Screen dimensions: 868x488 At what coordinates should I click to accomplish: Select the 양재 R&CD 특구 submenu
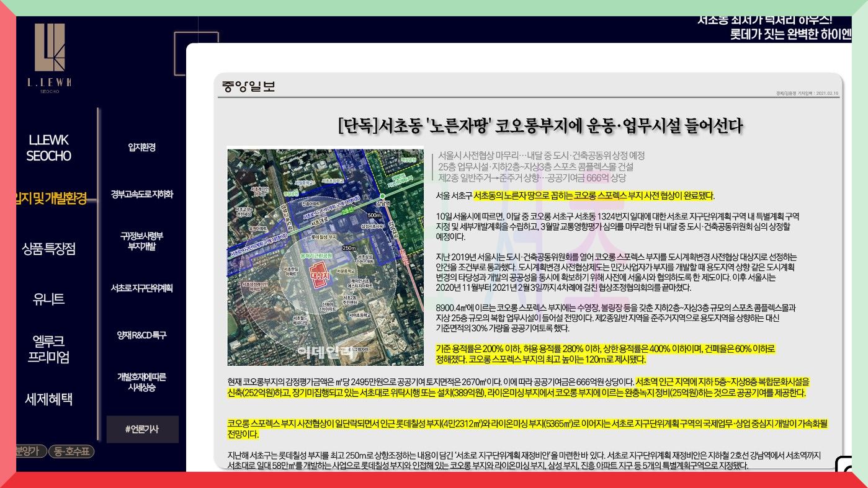pos(142,335)
